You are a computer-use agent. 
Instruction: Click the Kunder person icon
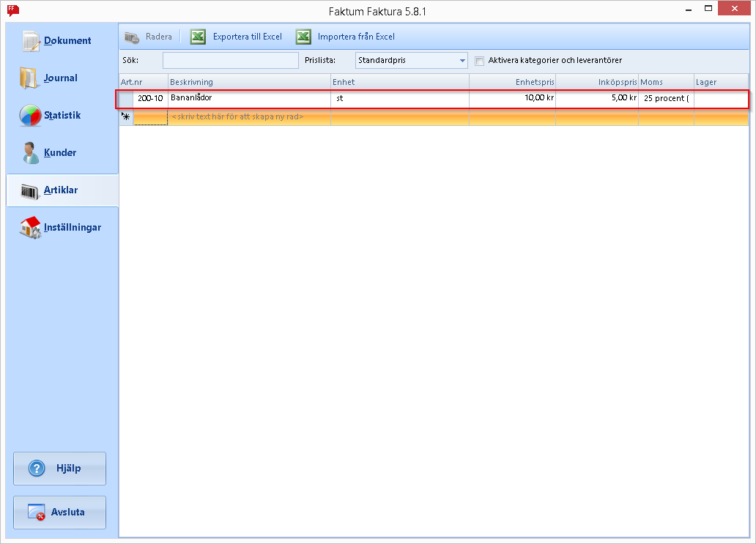pyautogui.click(x=31, y=153)
